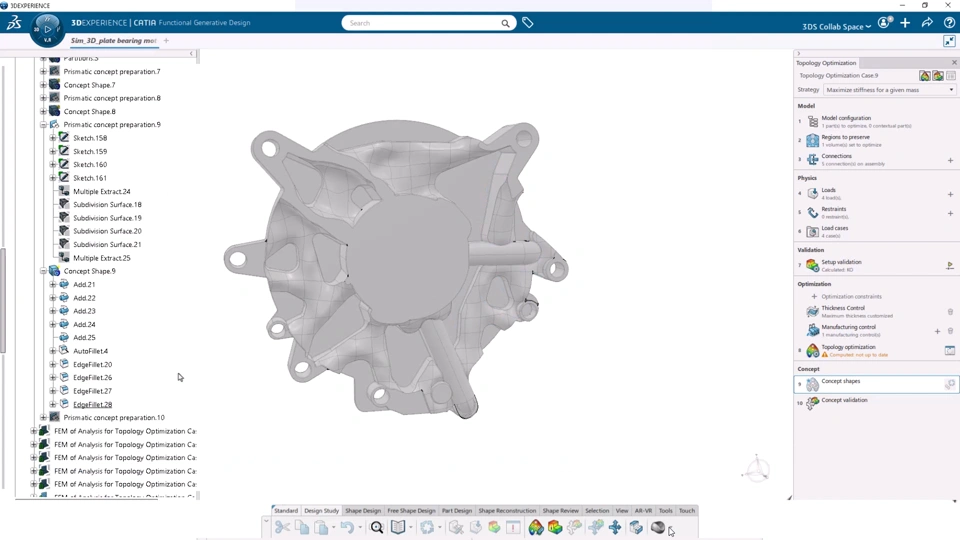Expand Add.21 tree node
The image size is (960, 540).
pos(53,284)
